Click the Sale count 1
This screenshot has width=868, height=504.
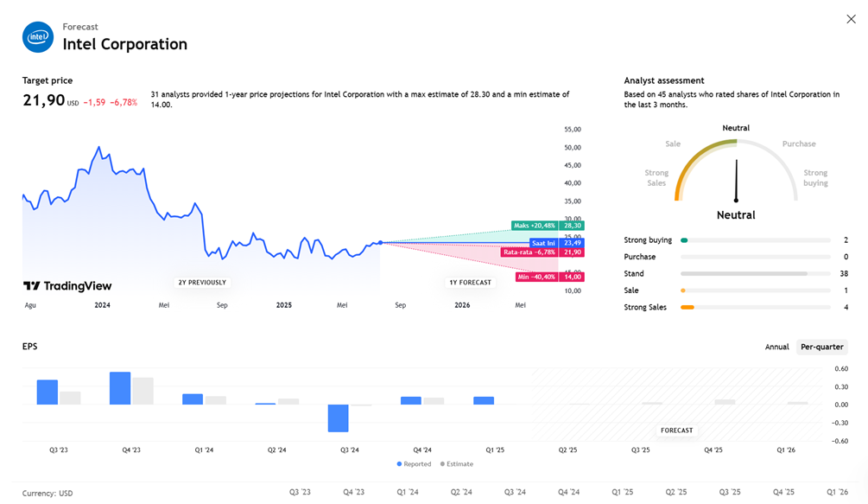[x=846, y=290]
